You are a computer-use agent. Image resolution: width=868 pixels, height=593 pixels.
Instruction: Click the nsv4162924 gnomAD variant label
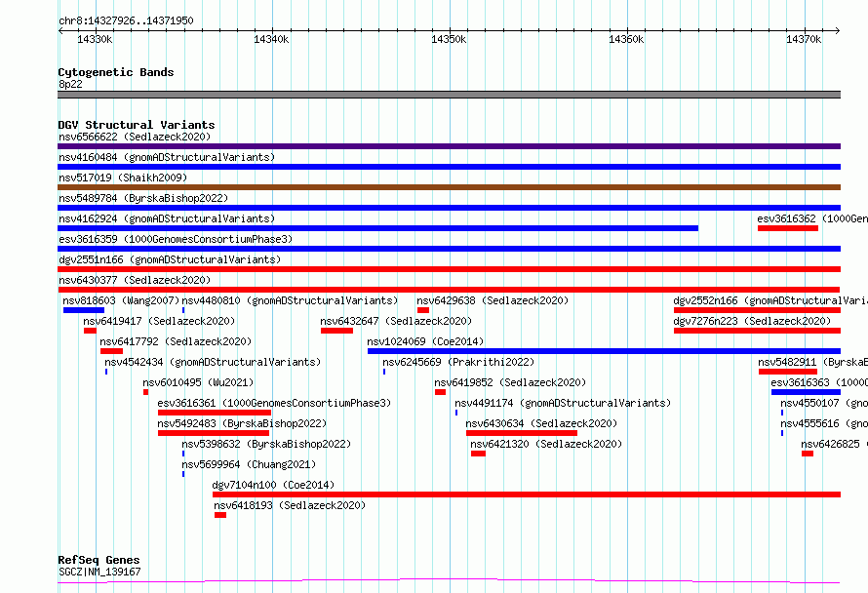point(167,218)
